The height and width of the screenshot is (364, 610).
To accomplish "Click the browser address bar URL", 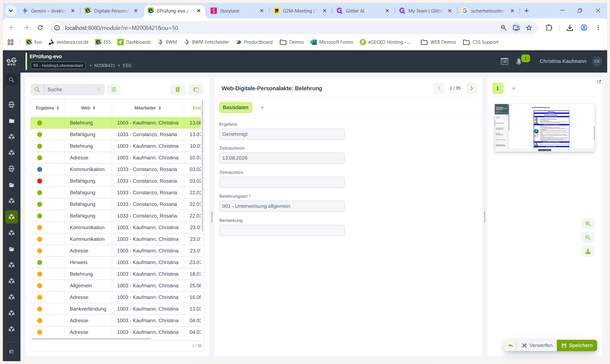I will click(x=121, y=28).
